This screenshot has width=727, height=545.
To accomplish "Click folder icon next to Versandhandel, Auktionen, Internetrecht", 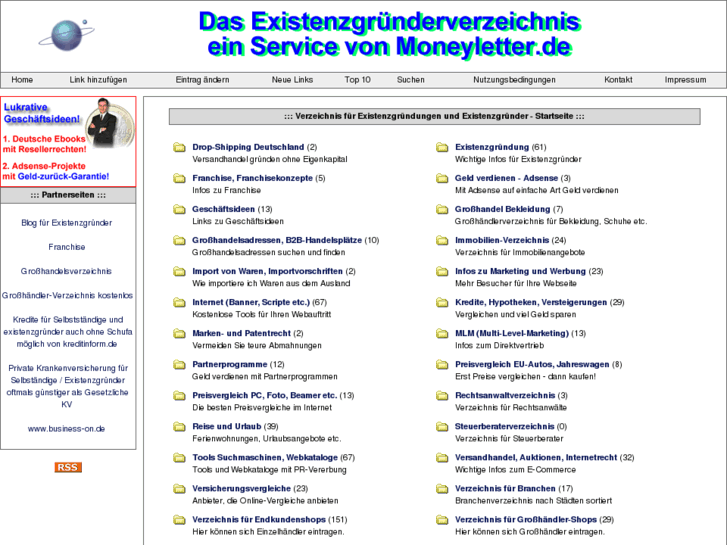I will click(x=442, y=458).
